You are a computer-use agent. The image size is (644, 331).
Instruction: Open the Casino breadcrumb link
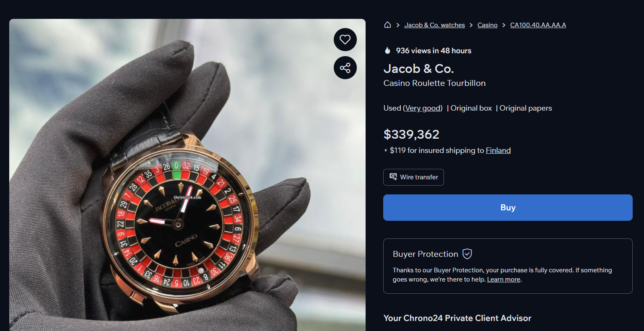pos(487,25)
